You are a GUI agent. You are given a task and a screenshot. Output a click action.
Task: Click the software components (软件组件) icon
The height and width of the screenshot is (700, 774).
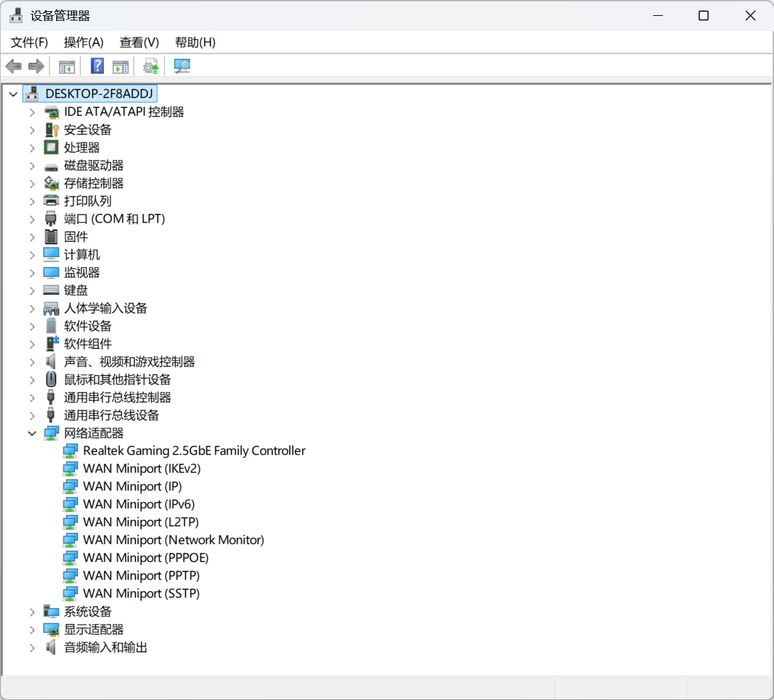point(52,344)
